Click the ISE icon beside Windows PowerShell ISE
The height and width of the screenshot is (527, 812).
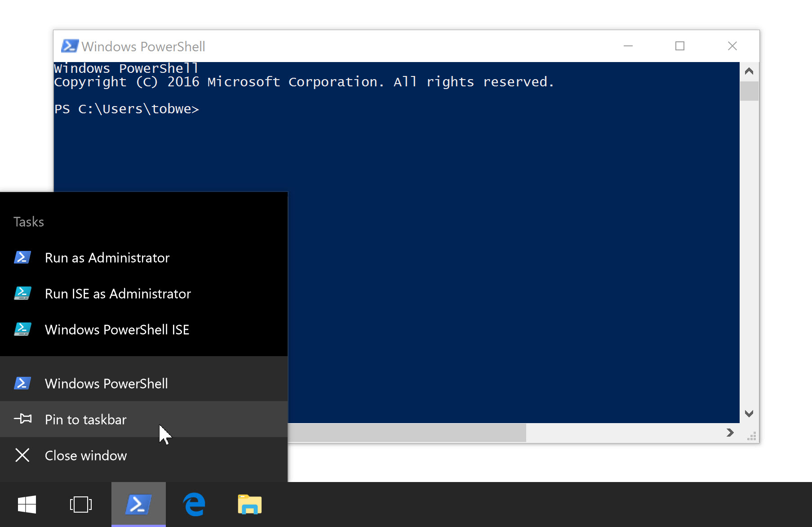[x=22, y=329]
